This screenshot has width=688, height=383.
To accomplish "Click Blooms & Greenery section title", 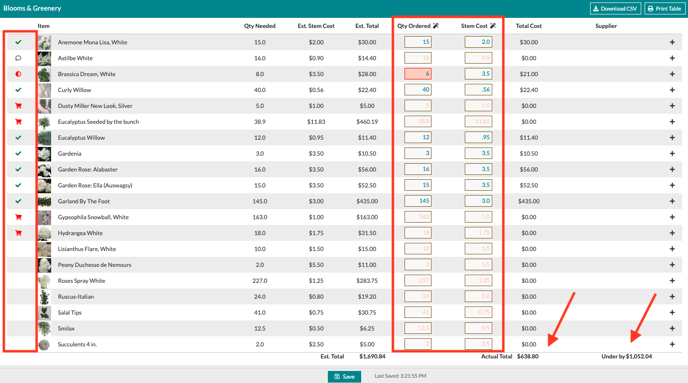I will (32, 8).
